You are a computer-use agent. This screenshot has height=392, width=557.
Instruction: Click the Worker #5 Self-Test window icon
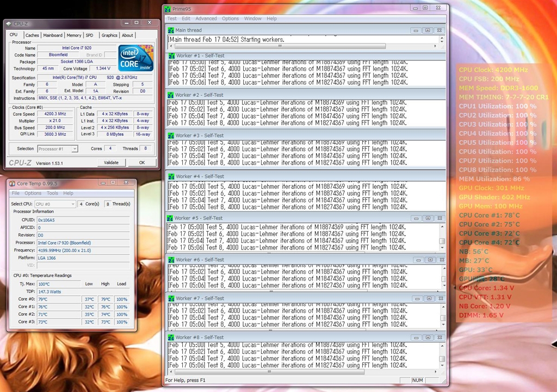coord(170,219)
